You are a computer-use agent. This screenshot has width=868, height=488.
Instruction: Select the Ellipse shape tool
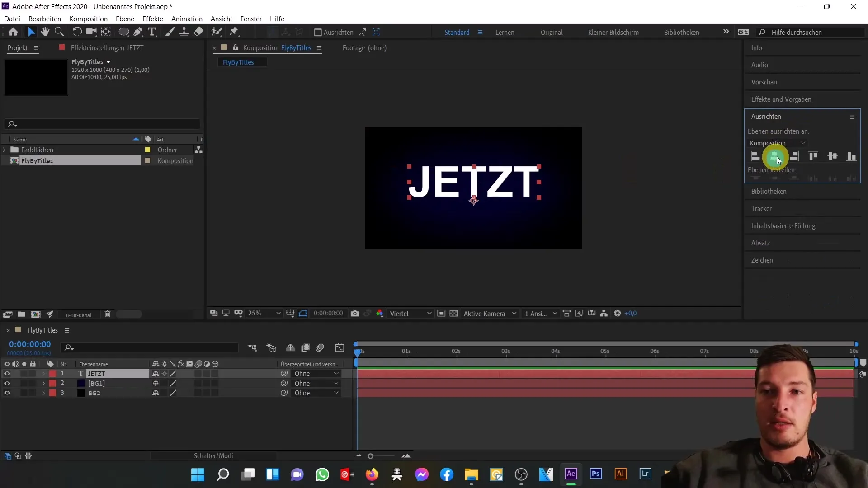pyautogui.click(x=123, y=32)
